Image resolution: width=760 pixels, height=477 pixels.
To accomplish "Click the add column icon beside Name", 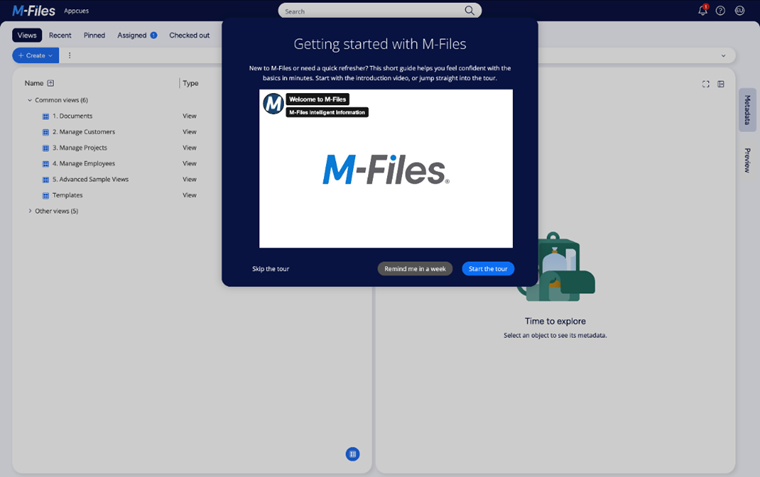I will [50, 83].
